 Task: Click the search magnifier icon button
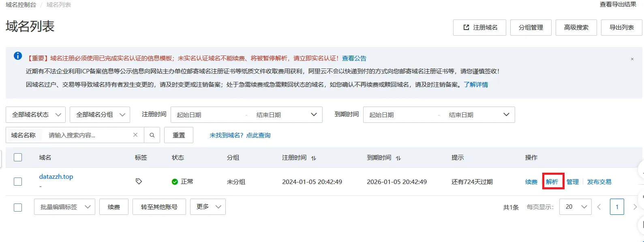(x=152, y=135)
